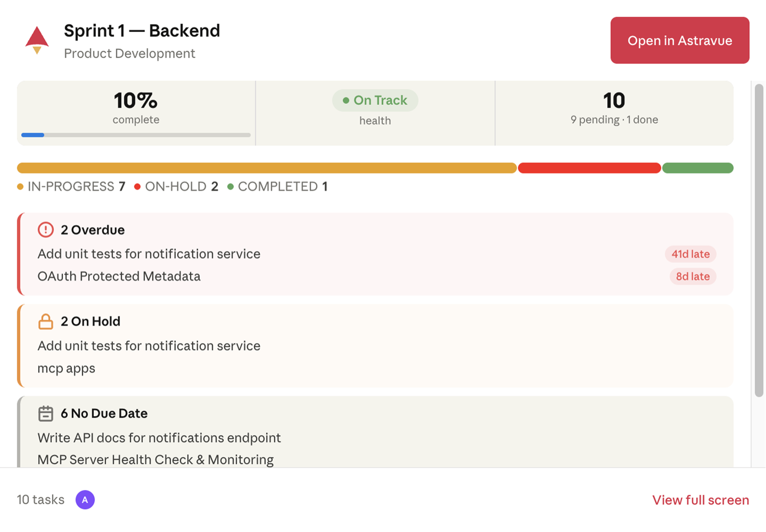Click the 'COMPLETED 1' legend item
This screenshot has width=766, height=532.
point(278,186)
